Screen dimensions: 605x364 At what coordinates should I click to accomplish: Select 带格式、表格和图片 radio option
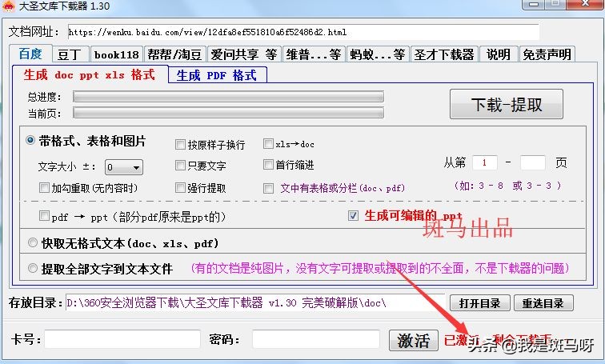[30, 140]
